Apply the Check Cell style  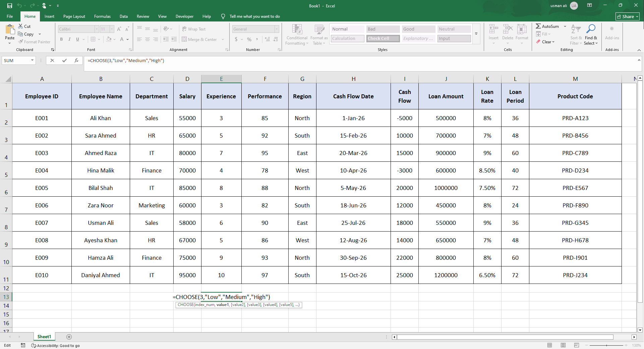pos(383,39)
